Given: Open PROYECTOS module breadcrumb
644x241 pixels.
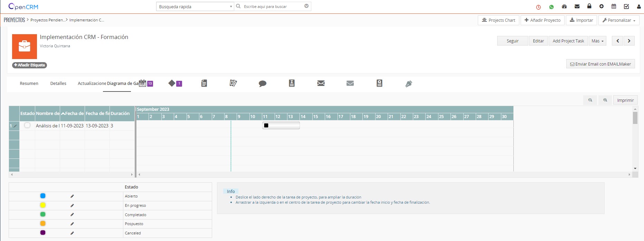Looking at the screenshot, I should (14, 20).
